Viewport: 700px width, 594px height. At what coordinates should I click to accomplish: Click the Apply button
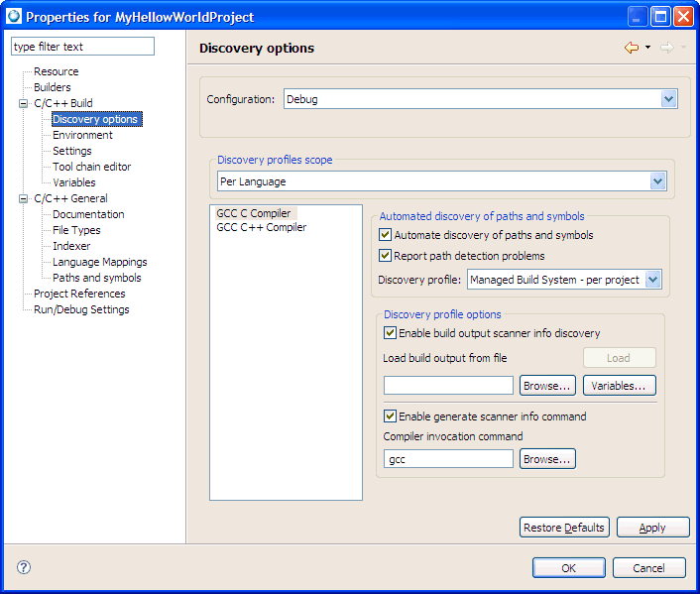click(652, 528)
